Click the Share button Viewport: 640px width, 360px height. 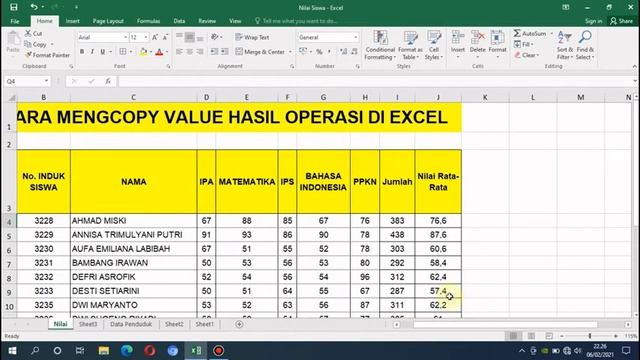click(x=621, y=21)
